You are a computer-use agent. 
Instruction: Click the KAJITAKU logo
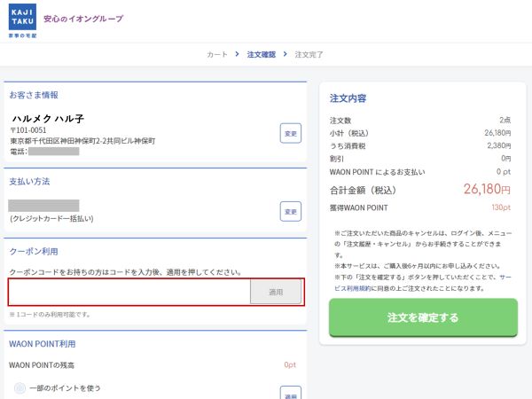(x=21, y=20)
